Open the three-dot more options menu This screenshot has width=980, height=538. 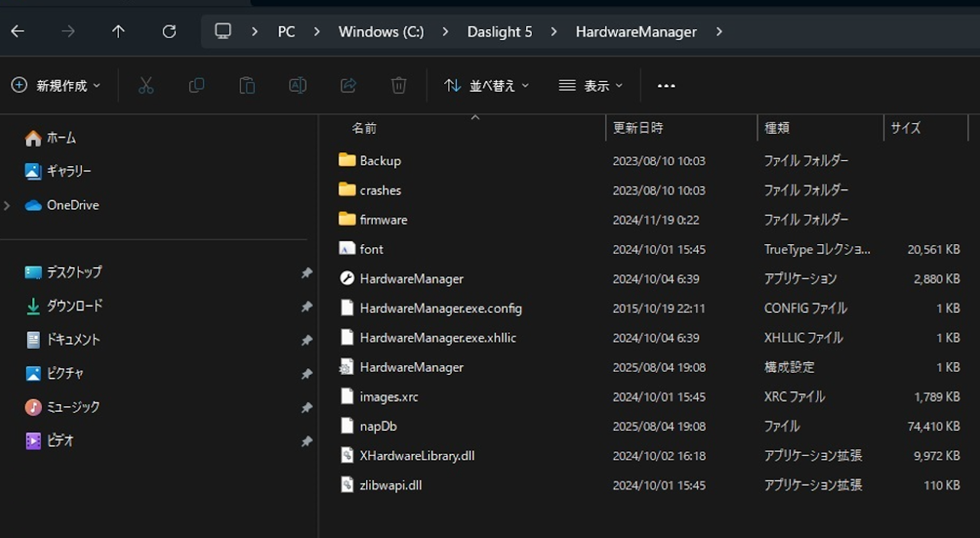point(666,86)
